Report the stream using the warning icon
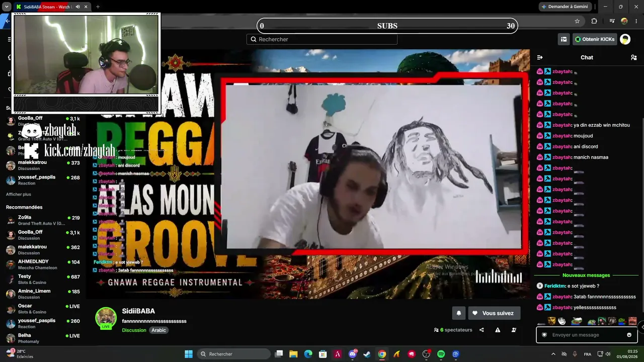644x362 pixels. click(498, 330)
